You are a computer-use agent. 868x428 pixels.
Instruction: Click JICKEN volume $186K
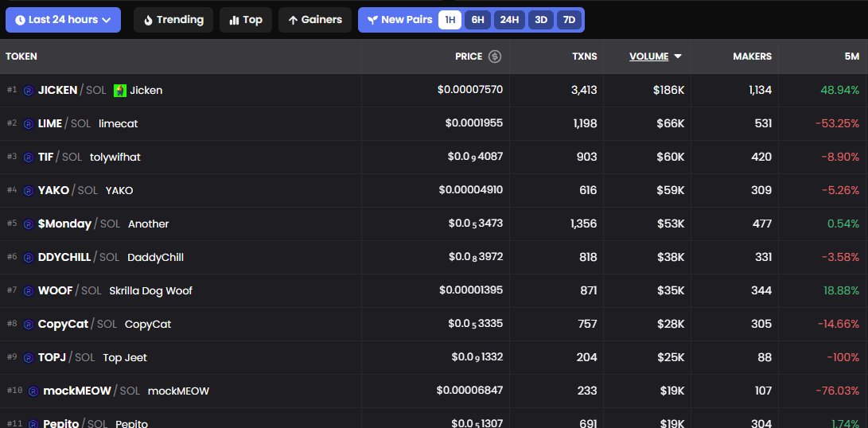tap(669, 90)
